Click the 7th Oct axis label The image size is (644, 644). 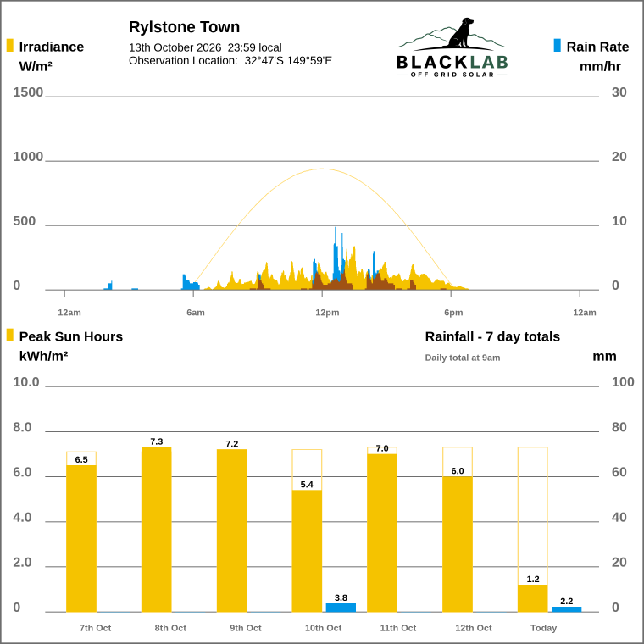[95, 628]
